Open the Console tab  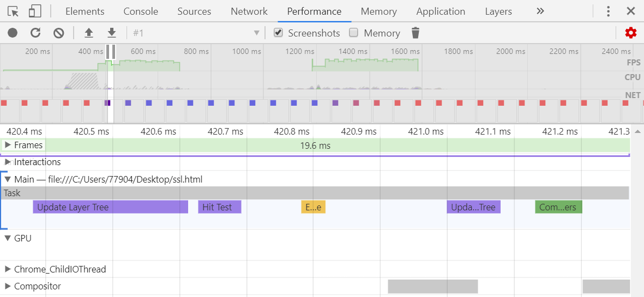coord(141,11)
